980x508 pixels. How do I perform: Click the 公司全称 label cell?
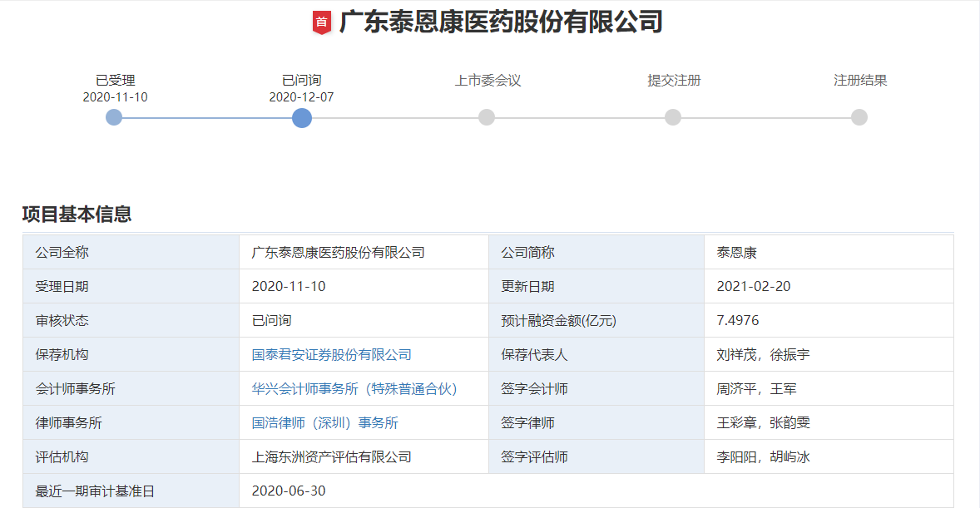click(131, 253)
